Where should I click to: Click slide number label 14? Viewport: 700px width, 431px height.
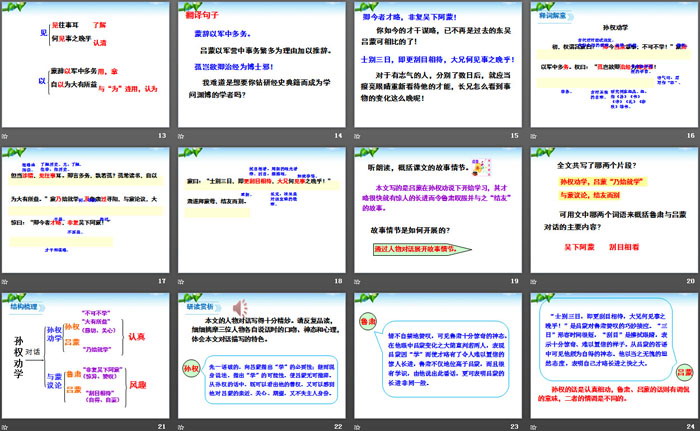pyautogui.click(x=338, y=135)
